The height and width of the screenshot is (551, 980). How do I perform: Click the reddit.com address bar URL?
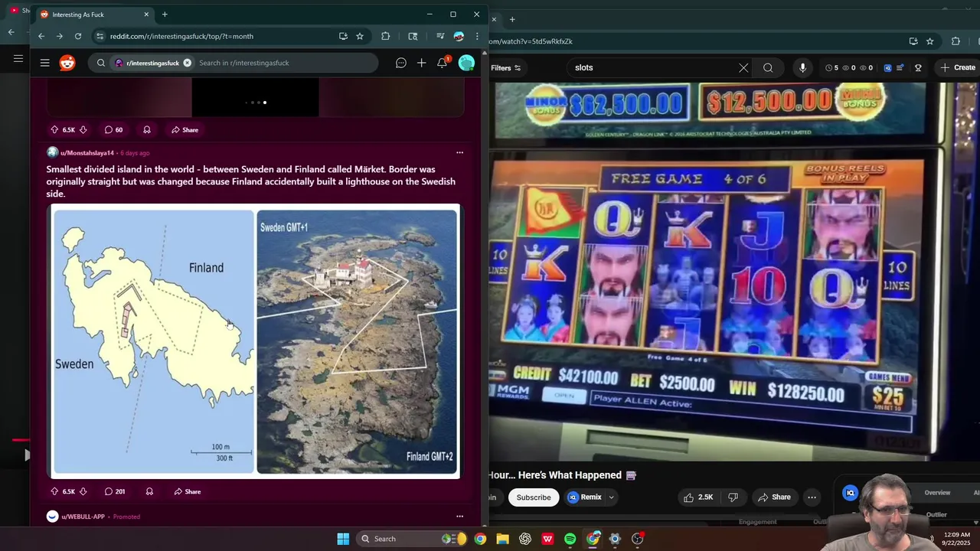coord(181,36)
